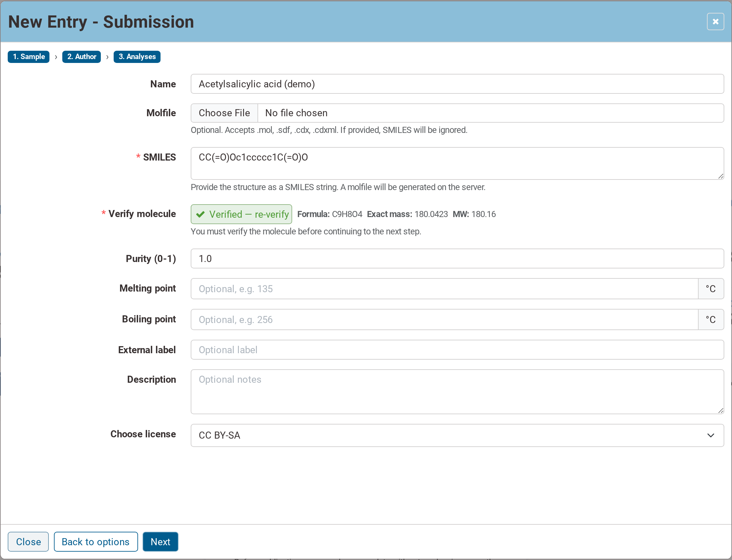The height and width of the screenshot is (560, 732).
Task: Click the MW 180.16 value
Action: [x=483, y=214]
